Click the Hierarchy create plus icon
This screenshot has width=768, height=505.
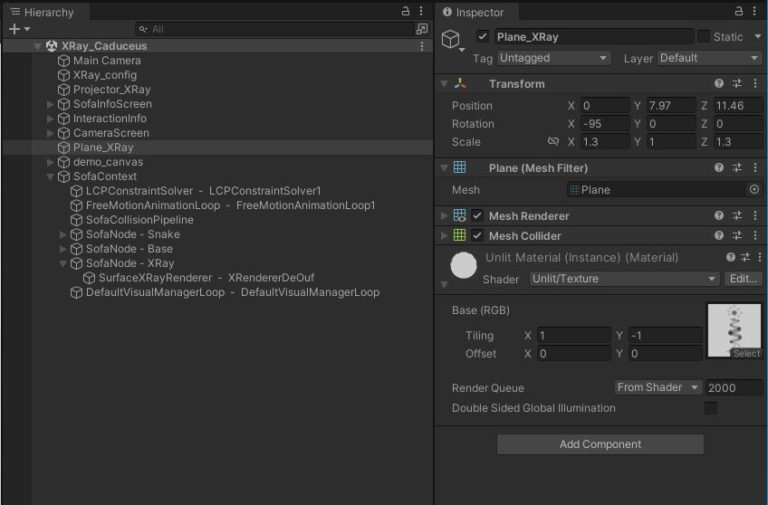[15, 30]
